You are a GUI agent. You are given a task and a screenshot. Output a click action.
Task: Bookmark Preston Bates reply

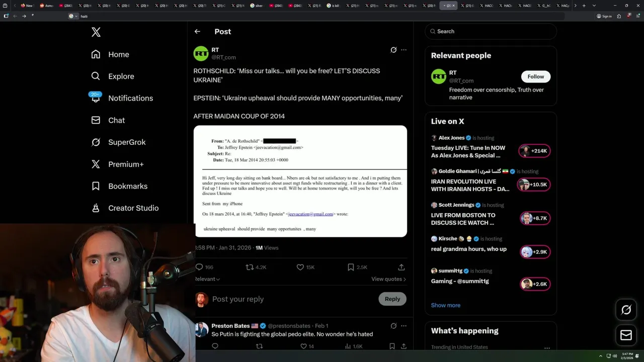(392, 346)
